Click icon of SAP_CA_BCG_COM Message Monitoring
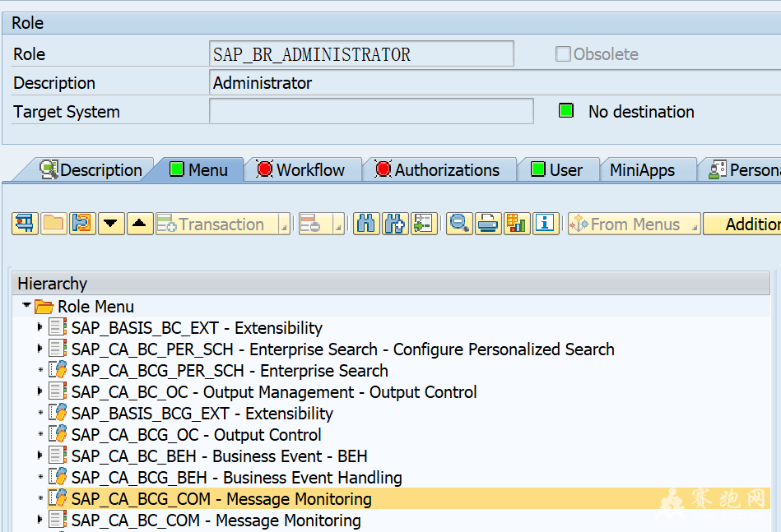Viewport: 781px width, 532px height. tap(58, 498)
